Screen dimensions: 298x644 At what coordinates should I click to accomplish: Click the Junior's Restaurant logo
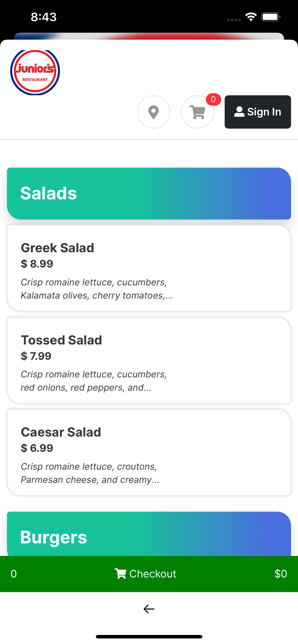click(35, 73)
